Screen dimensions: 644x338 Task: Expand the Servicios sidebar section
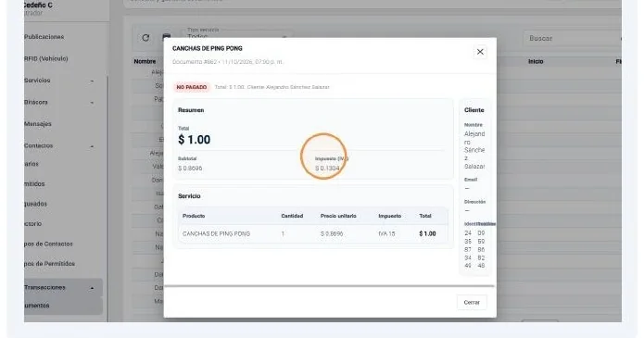[x=58, y=81]
